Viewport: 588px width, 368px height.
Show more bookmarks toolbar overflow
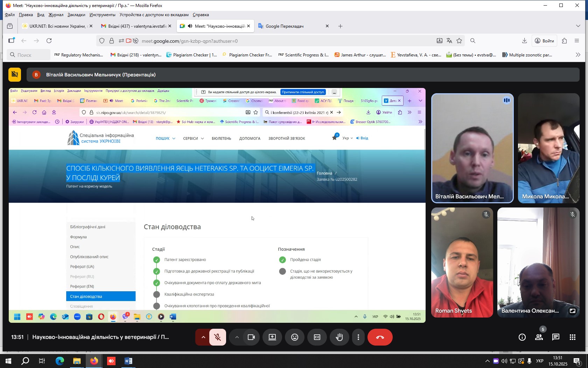pos(578,55)
